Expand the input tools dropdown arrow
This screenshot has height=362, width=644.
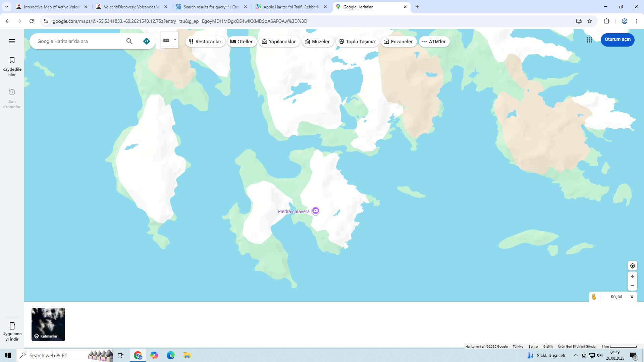[175, 40]
